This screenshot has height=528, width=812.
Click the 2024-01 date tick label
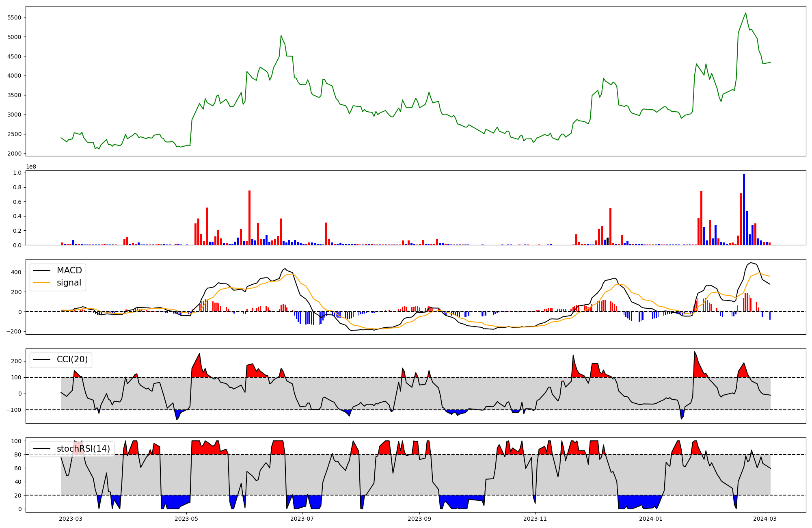(651, 519)
